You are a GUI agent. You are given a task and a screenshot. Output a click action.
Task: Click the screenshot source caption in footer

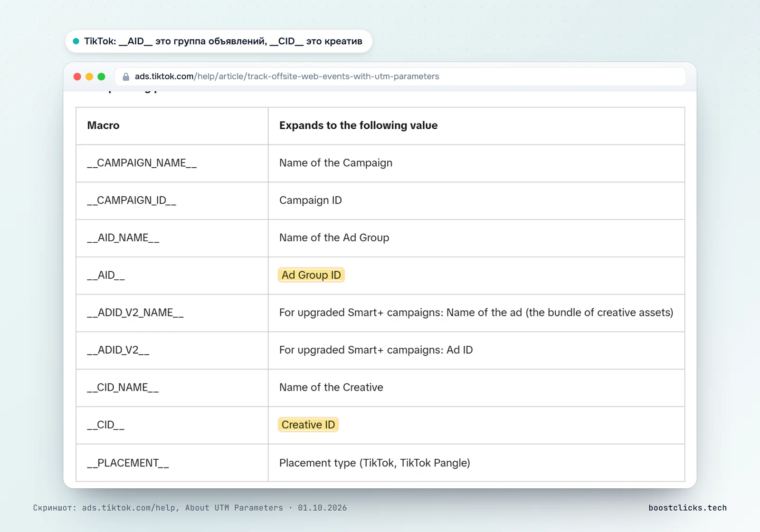click(190, 508)
